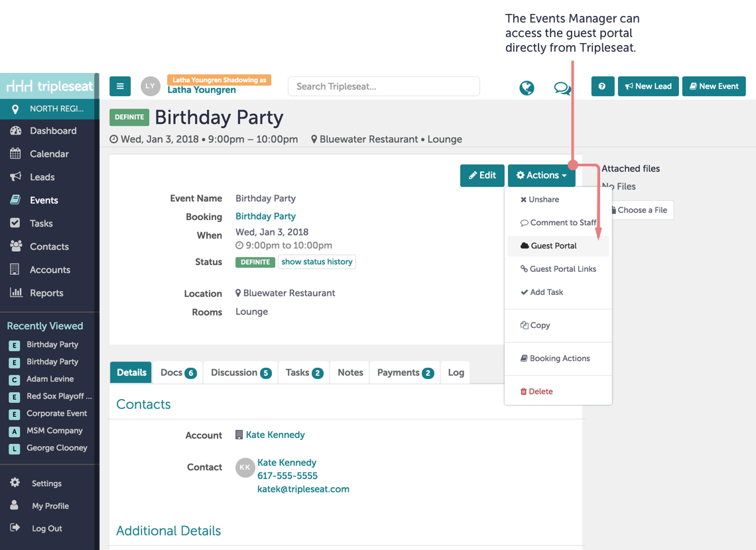Click the Log Out sidebar item
756x550 pixels.
click(46, 528)
